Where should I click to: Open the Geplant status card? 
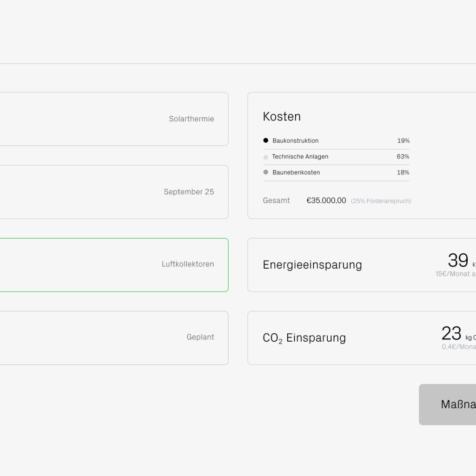coord(114,338)
